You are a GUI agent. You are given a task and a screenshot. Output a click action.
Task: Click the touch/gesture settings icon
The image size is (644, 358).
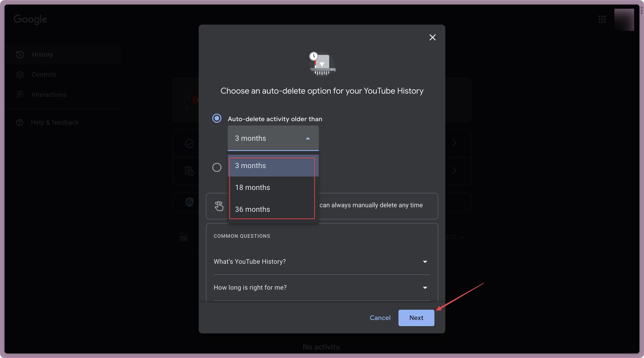[x=219, y=206]
